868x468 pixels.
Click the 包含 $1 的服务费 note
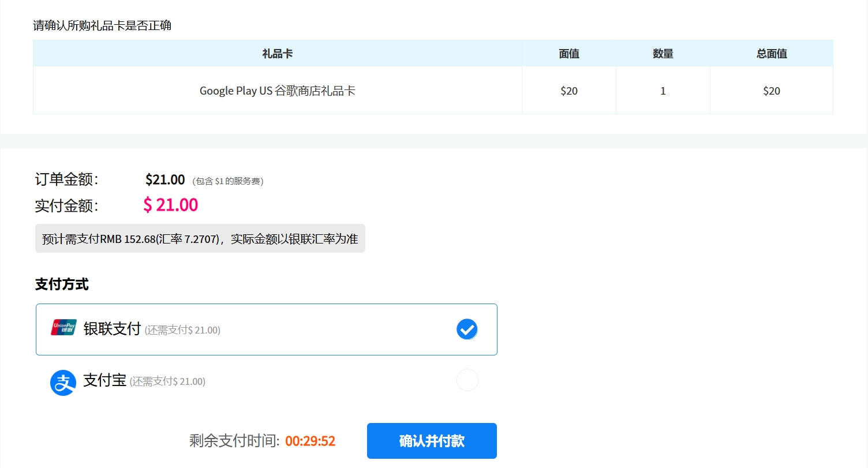[x=228, y=181]
